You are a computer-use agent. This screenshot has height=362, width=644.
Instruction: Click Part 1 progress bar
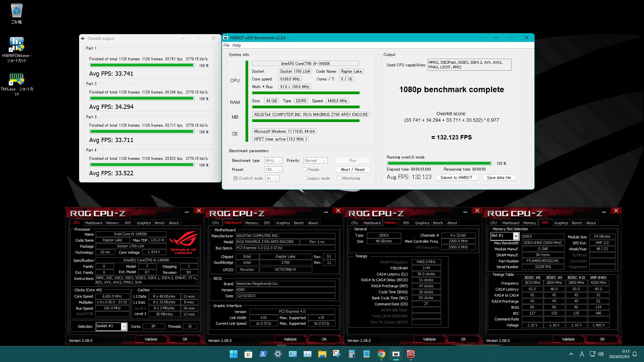coord(142,65)
